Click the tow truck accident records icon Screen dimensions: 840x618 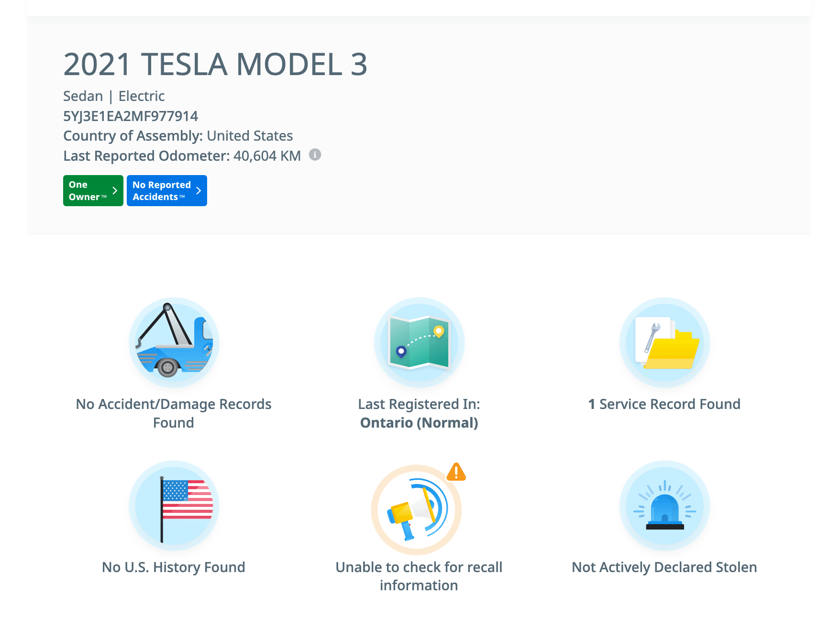(174, 342)
